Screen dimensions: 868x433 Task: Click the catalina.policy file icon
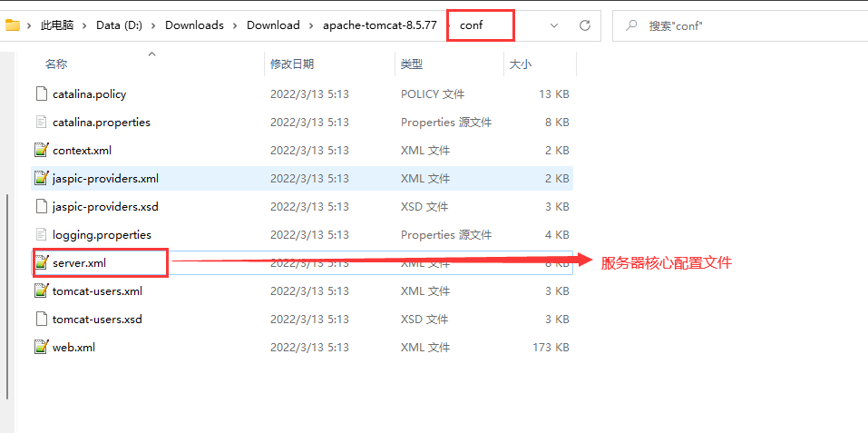tap(42, 93)
